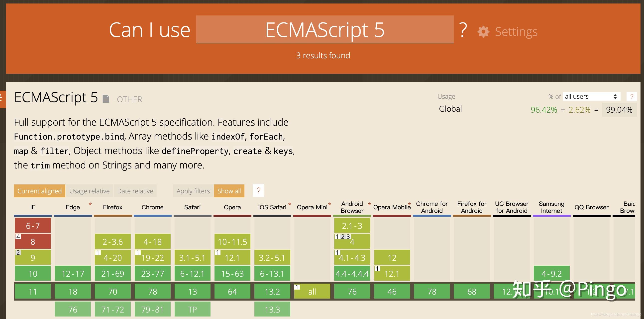Click the spec document icon beside ECMAScript 5

coord(106,99)
